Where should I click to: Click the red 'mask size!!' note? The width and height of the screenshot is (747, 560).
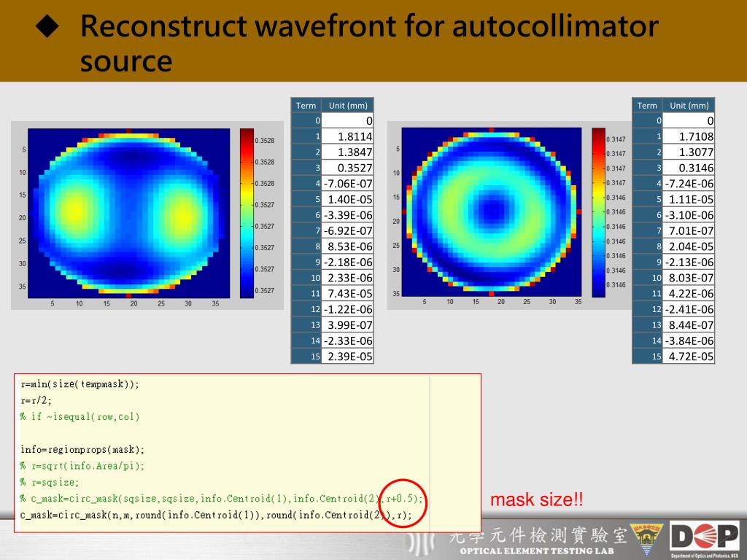pos(536,499)
